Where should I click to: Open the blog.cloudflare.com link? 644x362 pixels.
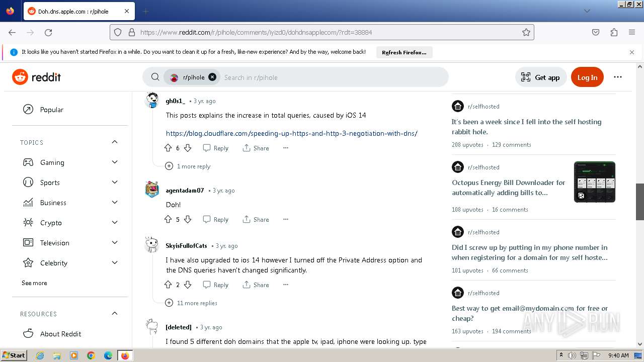point(292,133)
